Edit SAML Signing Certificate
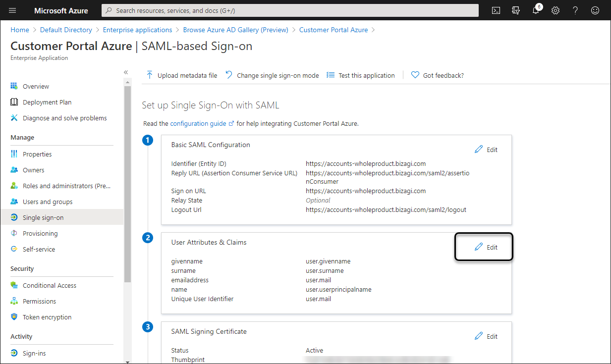611x364 pixels. (x=486, y=336)
